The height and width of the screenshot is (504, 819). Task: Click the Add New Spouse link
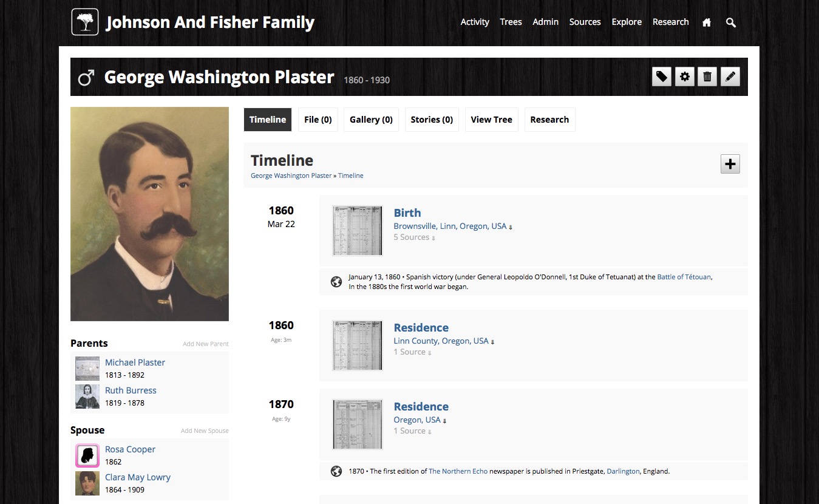point(205,431)
